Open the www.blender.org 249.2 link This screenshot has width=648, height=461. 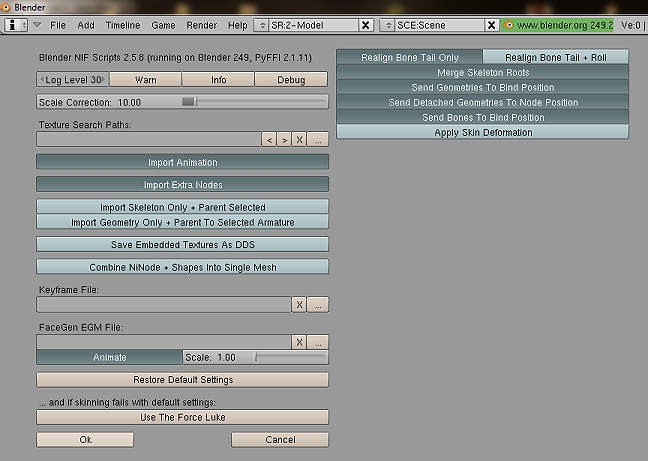point(564,25)
